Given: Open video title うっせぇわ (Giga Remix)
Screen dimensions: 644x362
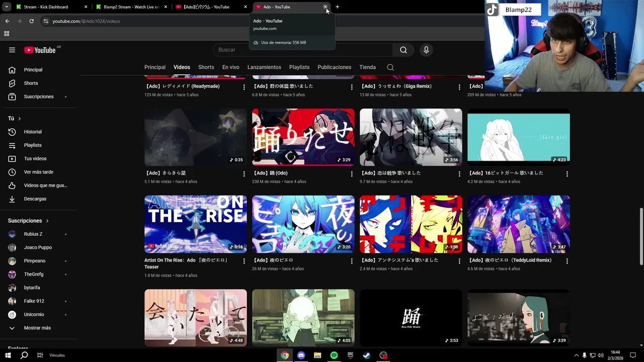Looking at the screenshot, I should (x=396, y=86).
